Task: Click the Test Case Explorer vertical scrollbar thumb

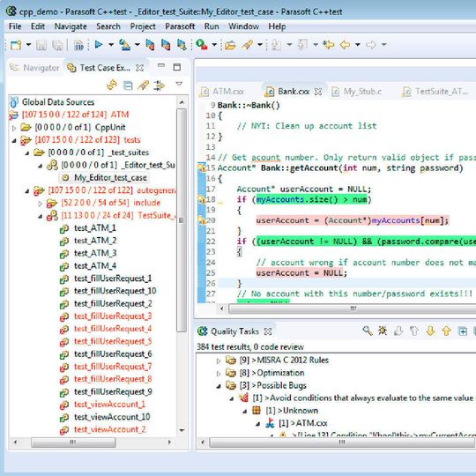Action: pyautogui.click(x=182, y=220)
